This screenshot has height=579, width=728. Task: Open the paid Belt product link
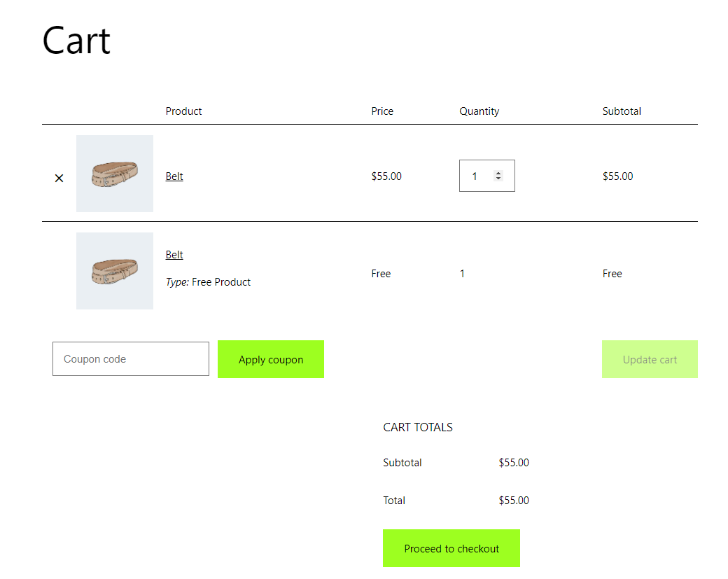click(174, 176)
